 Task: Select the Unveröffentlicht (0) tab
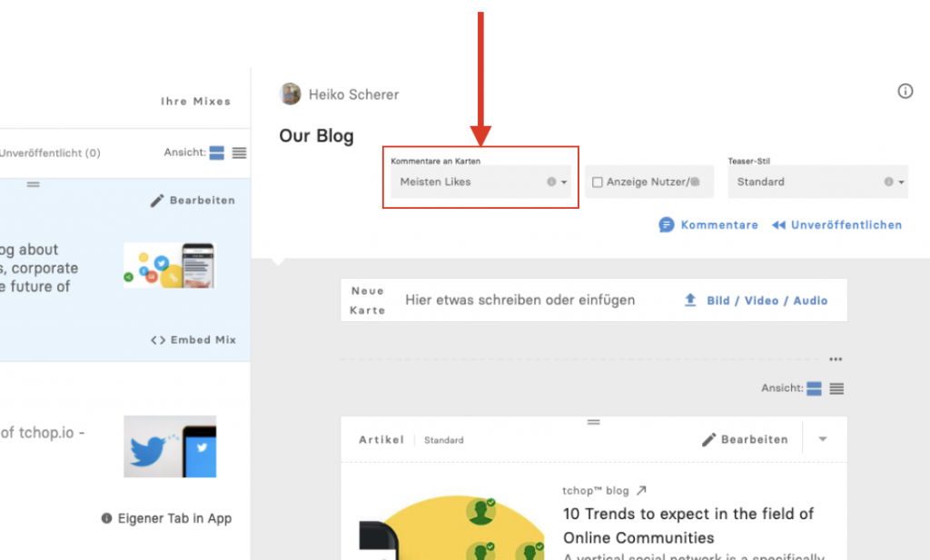pyautogui.click(x=50, y=152)
